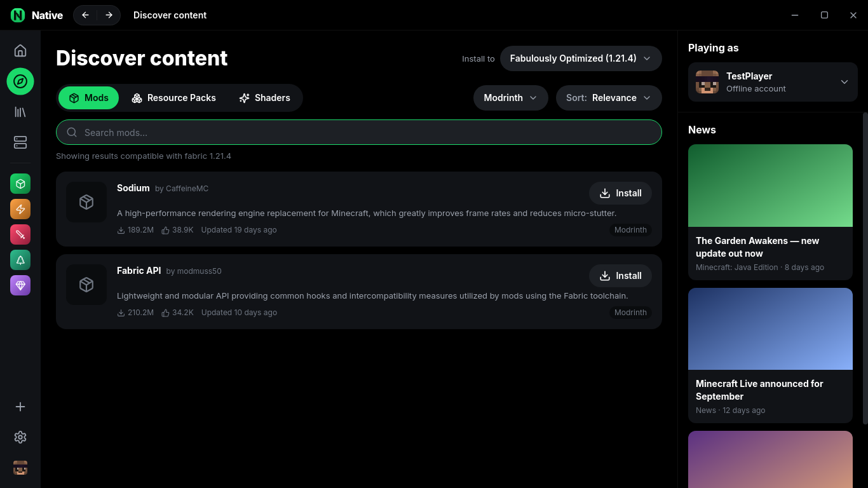
Task: Click the Fabric API package icon
Action: tap(86, 285)
